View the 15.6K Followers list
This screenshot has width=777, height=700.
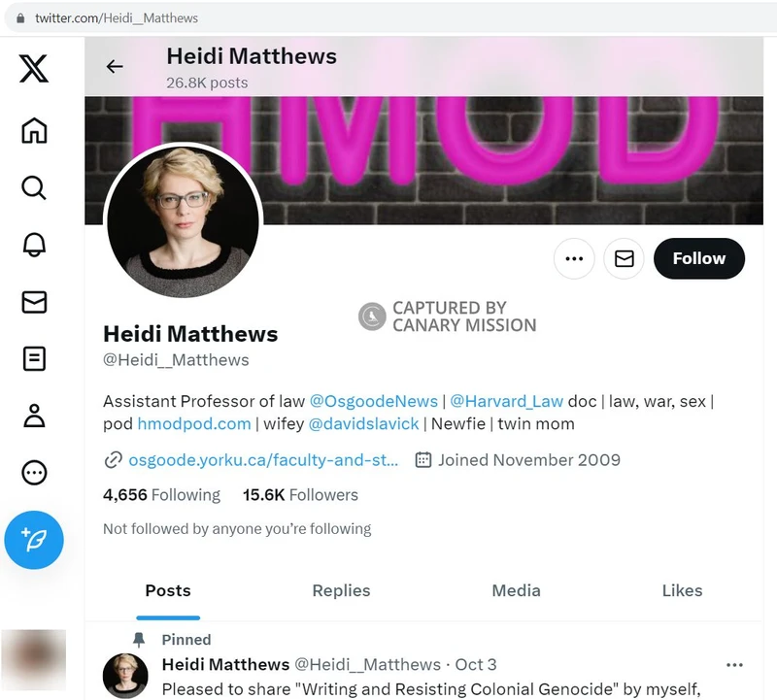pyautogui.click(x=299, y=495)
